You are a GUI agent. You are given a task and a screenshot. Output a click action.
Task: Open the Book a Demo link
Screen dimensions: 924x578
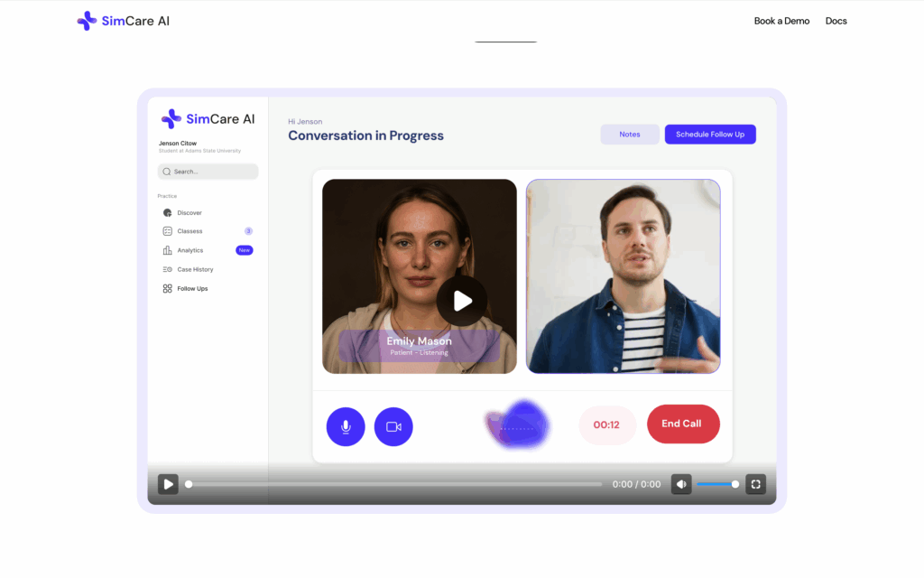pyautogui.click(x=781, y=21)
